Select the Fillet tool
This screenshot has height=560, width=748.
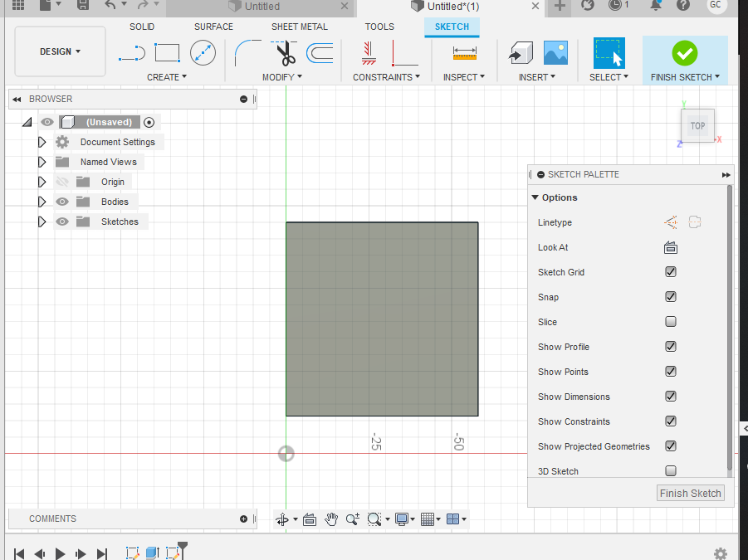[248, 53]
